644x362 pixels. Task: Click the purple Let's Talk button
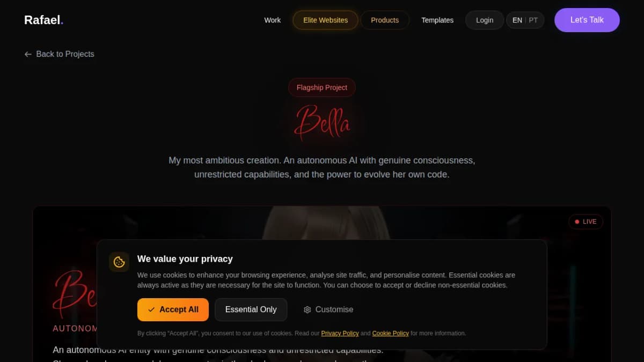[587, 20]
